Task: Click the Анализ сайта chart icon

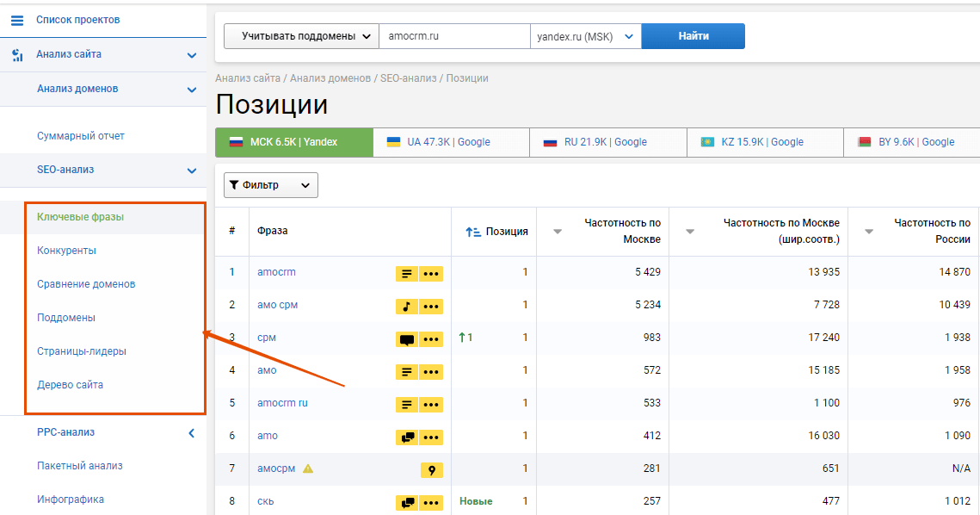Action: tap(16, 55)
